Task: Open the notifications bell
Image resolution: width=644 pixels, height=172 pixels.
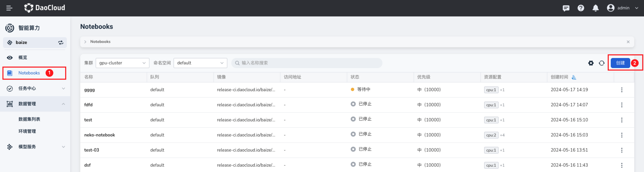Action: pyautogui.click(x=596, y=8)
